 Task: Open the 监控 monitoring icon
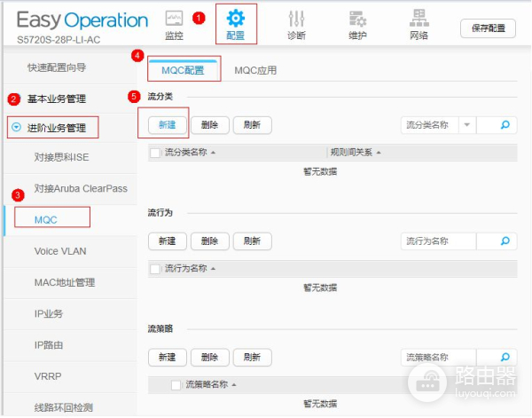[174, 25]
